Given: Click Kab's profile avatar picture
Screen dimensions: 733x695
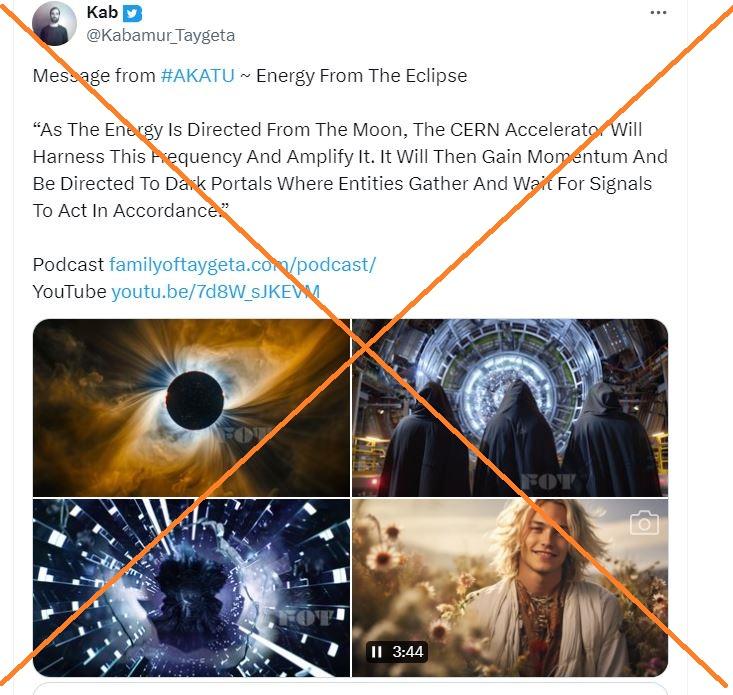Looking at the screenshot, I should (x=54, y=23).
